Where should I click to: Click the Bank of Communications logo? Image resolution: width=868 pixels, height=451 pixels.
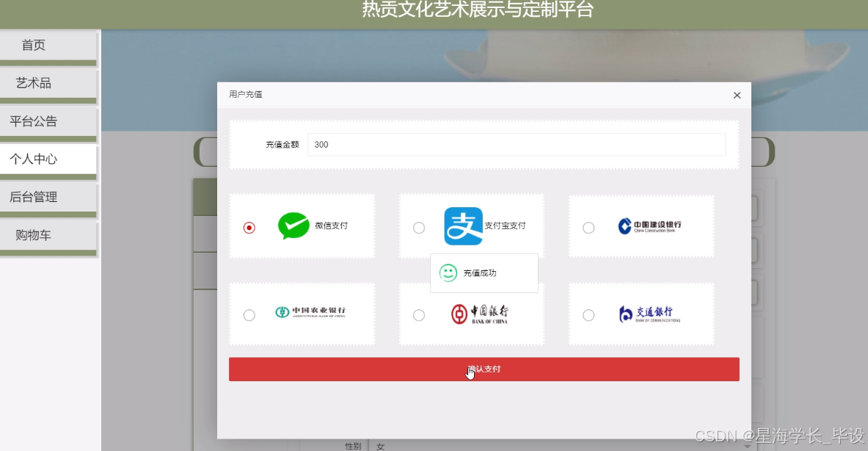coord(649,314)
